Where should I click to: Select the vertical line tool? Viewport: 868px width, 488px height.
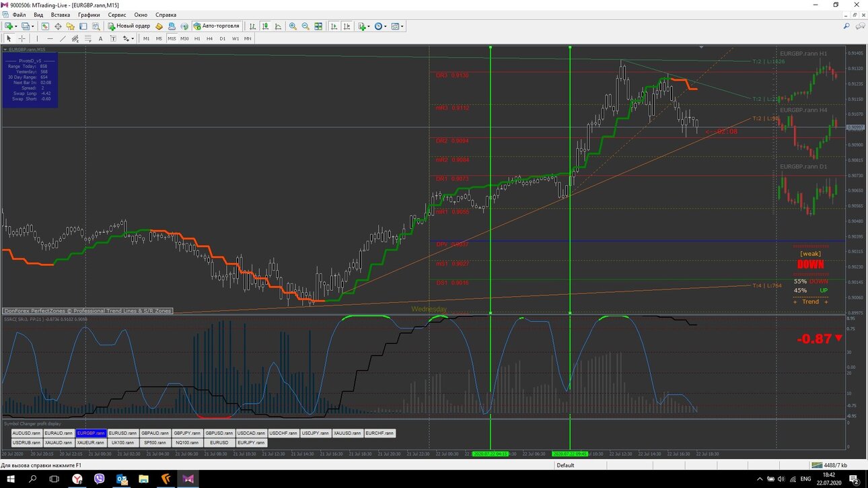[37, 38]
